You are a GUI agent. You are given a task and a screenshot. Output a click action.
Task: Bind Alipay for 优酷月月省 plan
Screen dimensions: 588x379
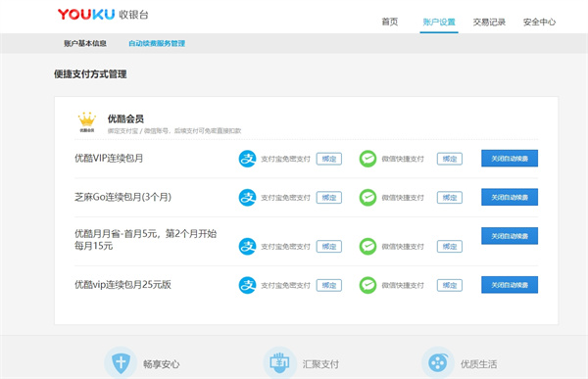329,246
